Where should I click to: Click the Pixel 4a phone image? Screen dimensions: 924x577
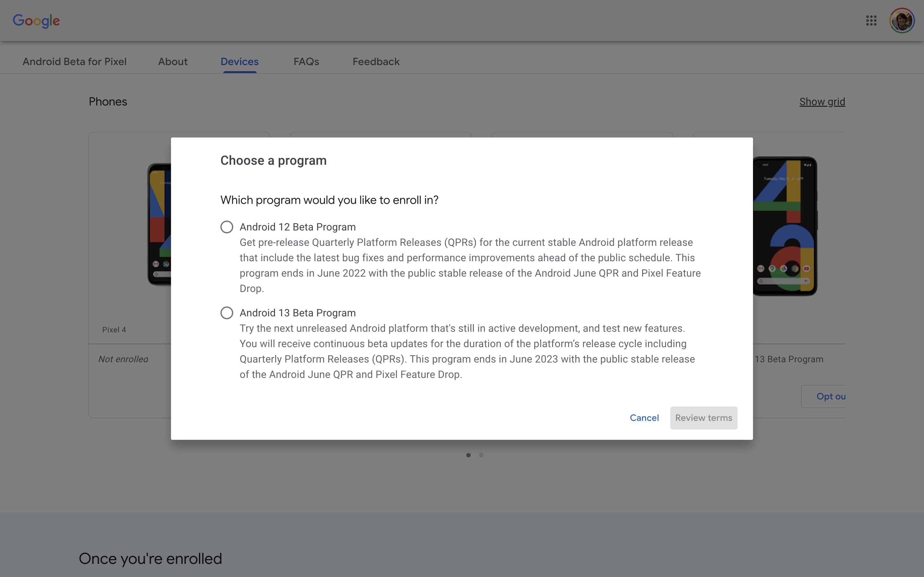point(785,226)
